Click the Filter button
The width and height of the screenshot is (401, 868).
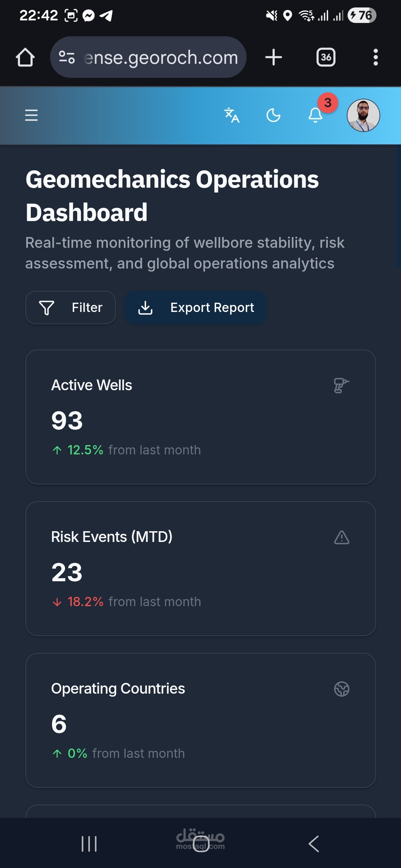pyautogui.click(x=71, y=308)
